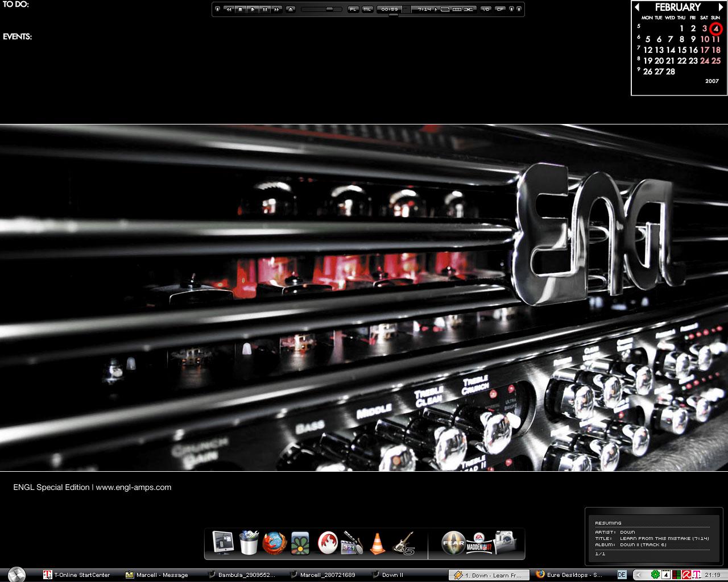The height and width of the screenshot is (582, 728).
Task: Click small handle beneath player bar
Action: click(394, 15)
